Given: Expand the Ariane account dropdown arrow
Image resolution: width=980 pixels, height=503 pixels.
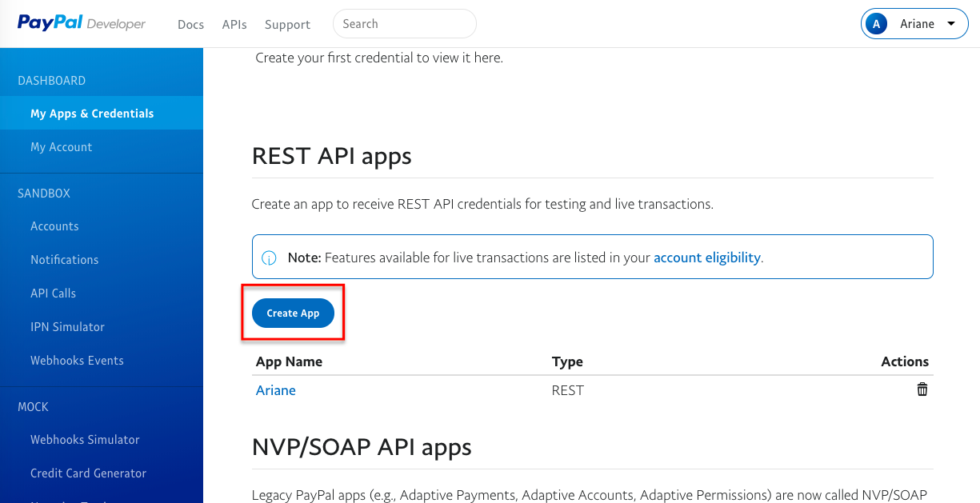Looking at the screenshot, I should [x=951, y=24].
